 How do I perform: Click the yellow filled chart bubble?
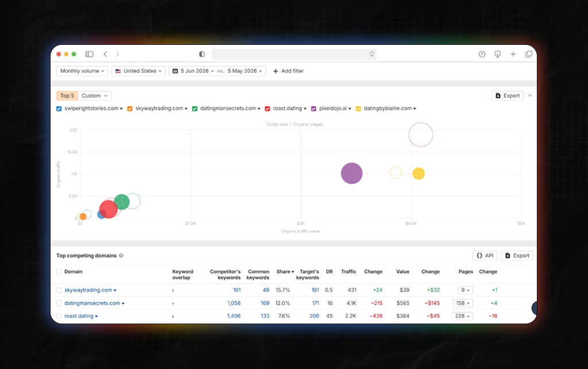pyautogui.click(x=419, y=174)
